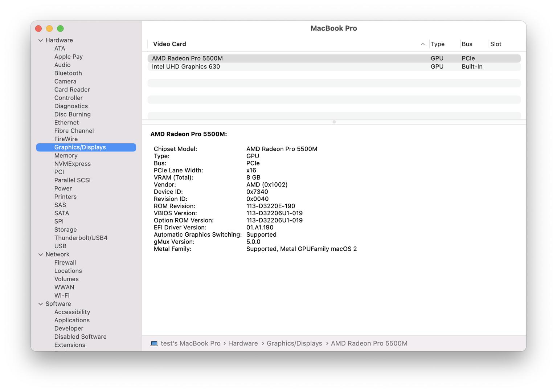The height and width of the screenshot is (392, 557).
Task: Select Fibre Channel in the sidebar
Action: [x=74, y=131]
